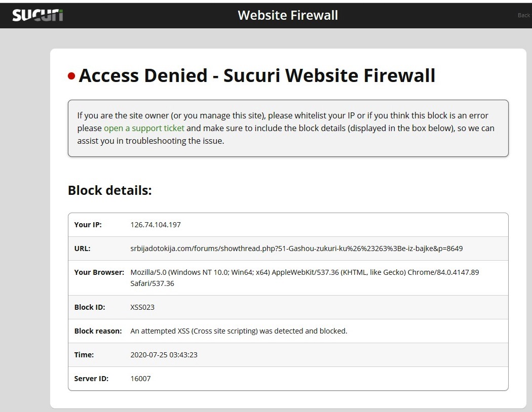Click the Block ID value XSS023
The height and width of the screenshot is (412, 532).
pos(142,307)
